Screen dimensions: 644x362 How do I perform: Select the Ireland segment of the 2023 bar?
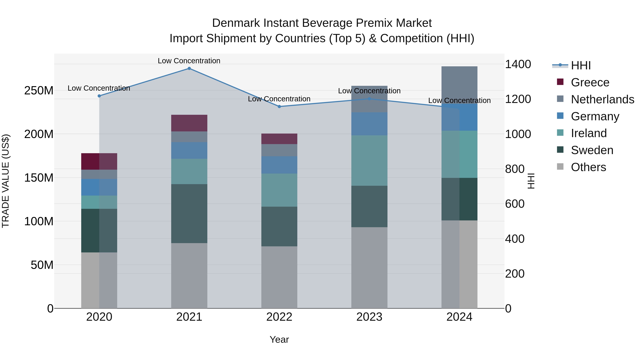coord(370,161)
